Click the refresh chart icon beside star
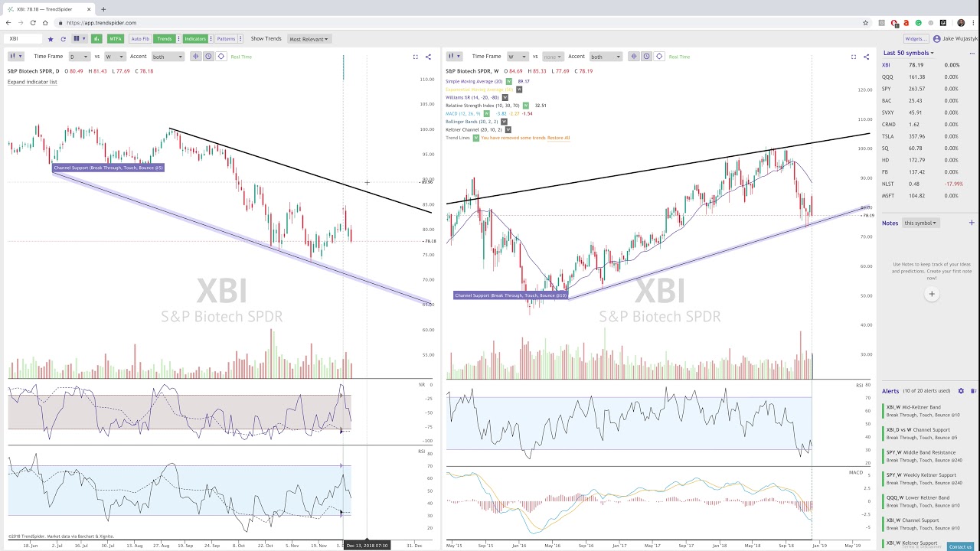 point(63,39)
